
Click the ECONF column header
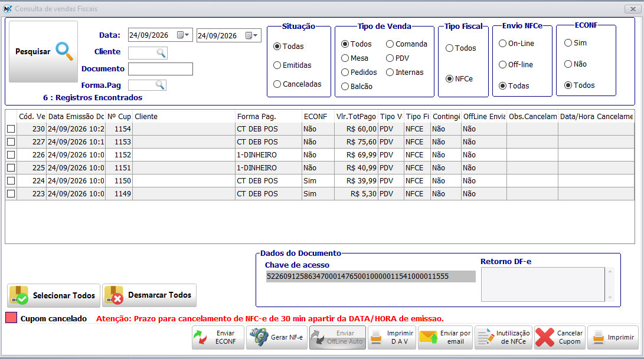tap(318, 117)
